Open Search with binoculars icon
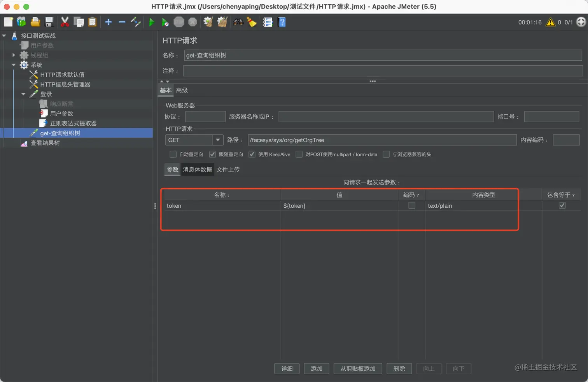Viewport: 588px width, 382px height. point(238,22)
